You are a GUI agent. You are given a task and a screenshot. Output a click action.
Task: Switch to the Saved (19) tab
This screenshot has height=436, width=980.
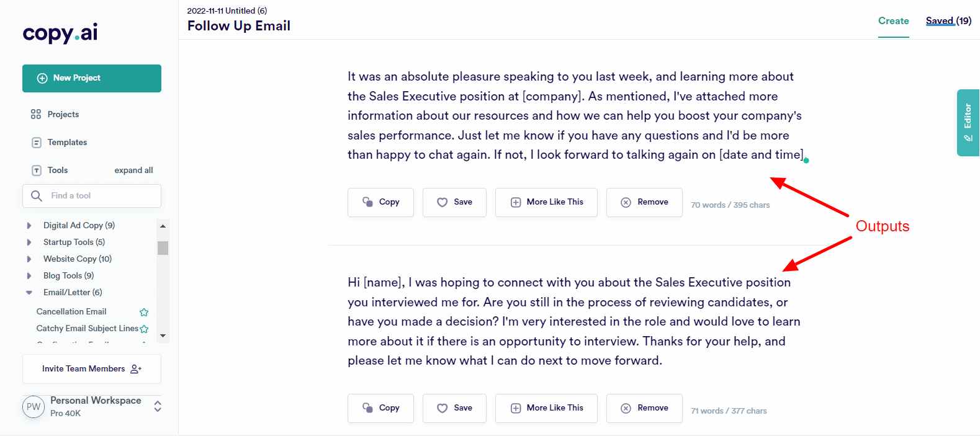948,21
